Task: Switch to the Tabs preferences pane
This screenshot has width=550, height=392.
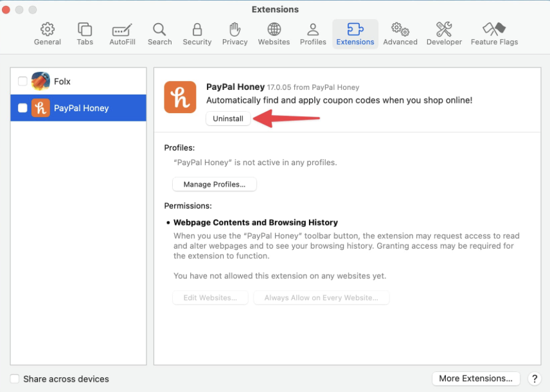Action: point(85,34)
